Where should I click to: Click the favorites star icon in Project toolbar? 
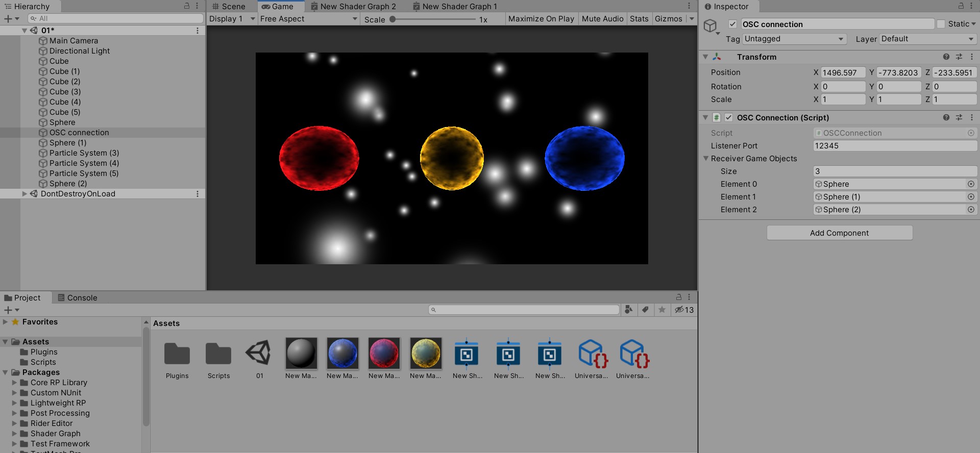[662, 310]
